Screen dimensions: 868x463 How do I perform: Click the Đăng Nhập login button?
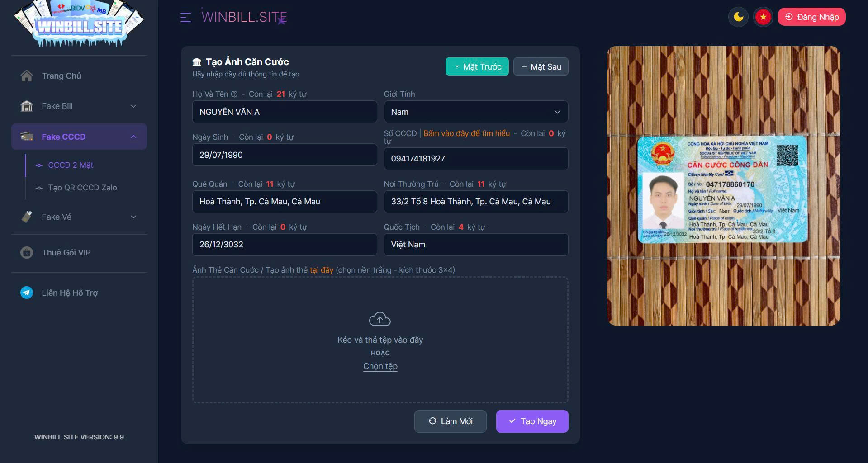click(811, 17)
